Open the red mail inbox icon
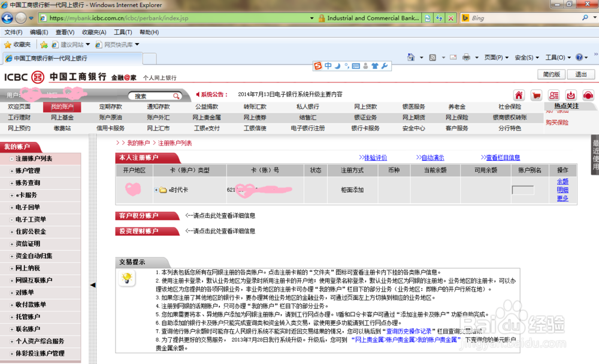Image resolution: width=599 pixels, height=364 pixels. (x=570, y=95)
